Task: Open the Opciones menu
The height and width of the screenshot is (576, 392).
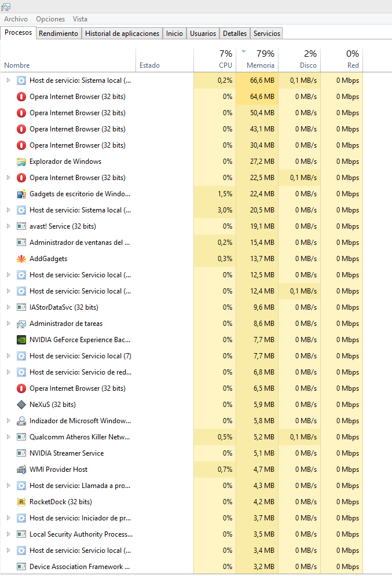Action: (50, 19)
